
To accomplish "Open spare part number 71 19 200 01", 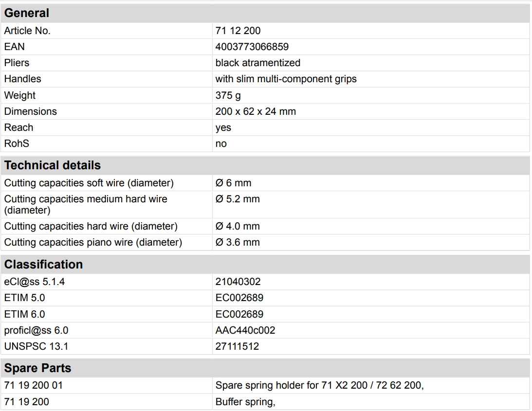I will [33, 386].
